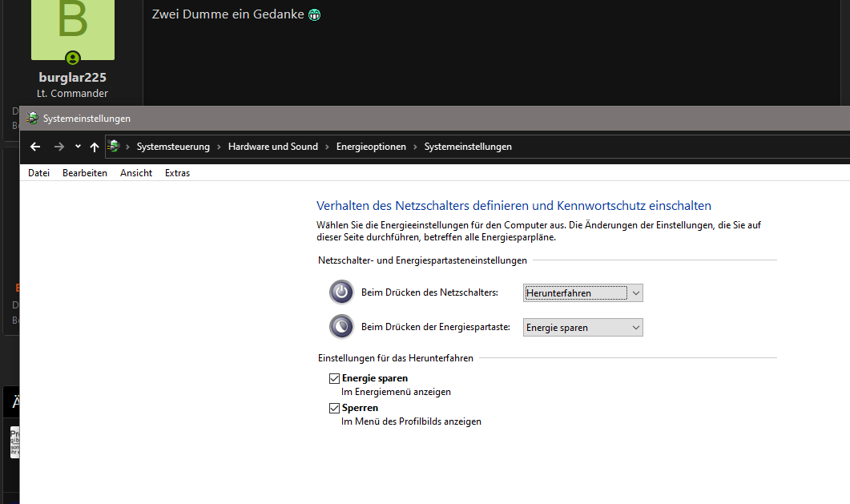850x504 pixels.
Task: Expand chevron before Systemsteuerung breadcrumb
Action: tap(127, 147)
